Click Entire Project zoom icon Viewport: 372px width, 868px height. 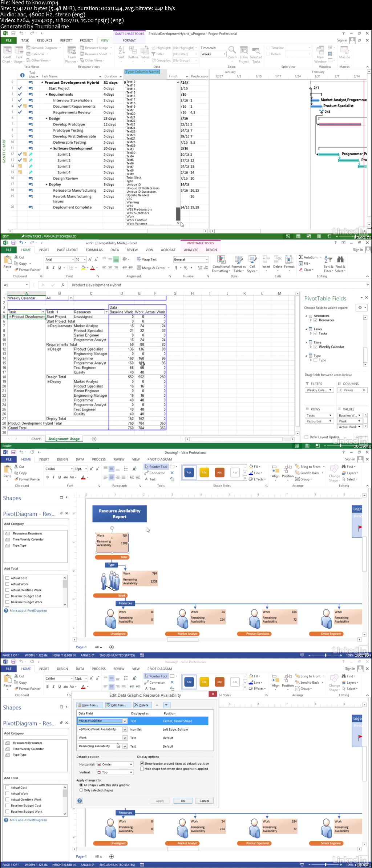(x=244, y=54)
